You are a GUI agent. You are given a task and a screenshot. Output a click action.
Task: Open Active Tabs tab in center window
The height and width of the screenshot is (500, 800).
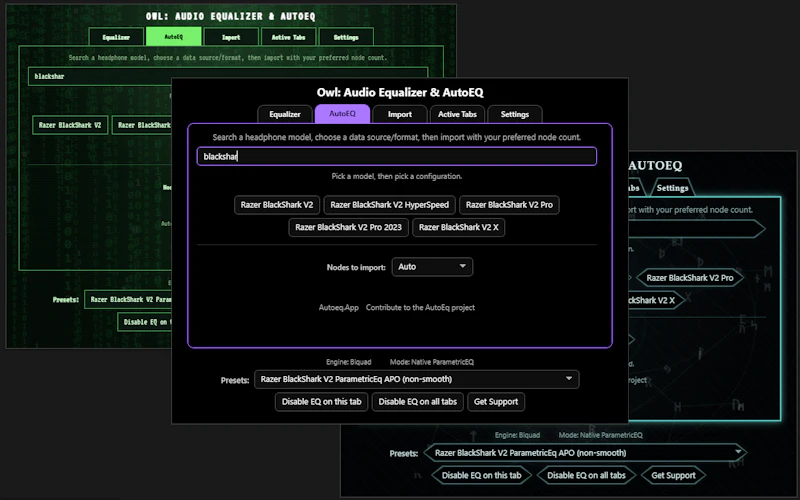(457, 114)
